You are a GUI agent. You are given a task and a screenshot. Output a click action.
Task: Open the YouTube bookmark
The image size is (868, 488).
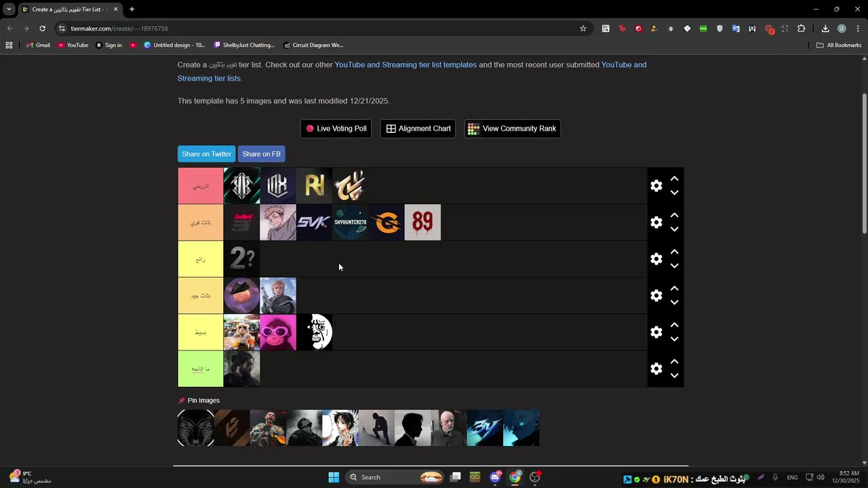(x=73, y=45)
